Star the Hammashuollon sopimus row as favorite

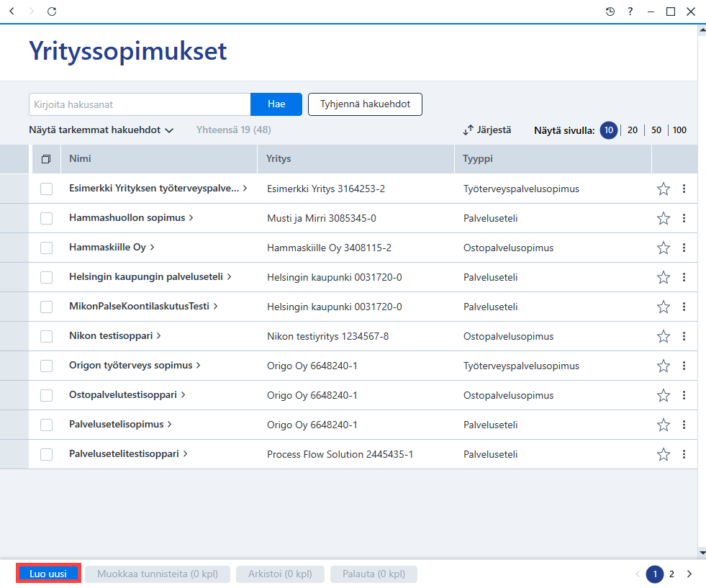(664, 218)
